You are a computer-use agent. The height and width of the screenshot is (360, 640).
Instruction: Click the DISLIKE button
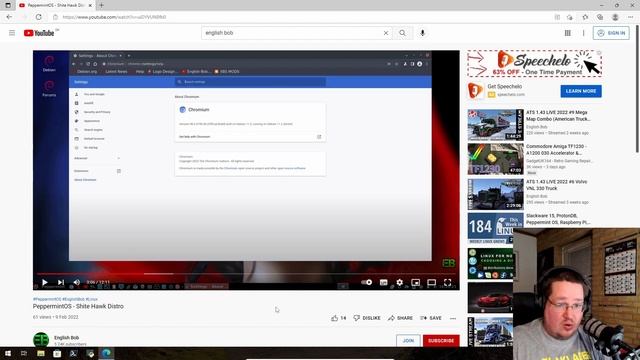[367, 318]
